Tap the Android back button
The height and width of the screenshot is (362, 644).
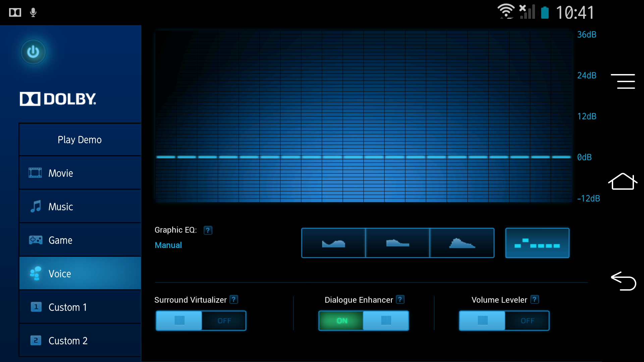point(624,281)
